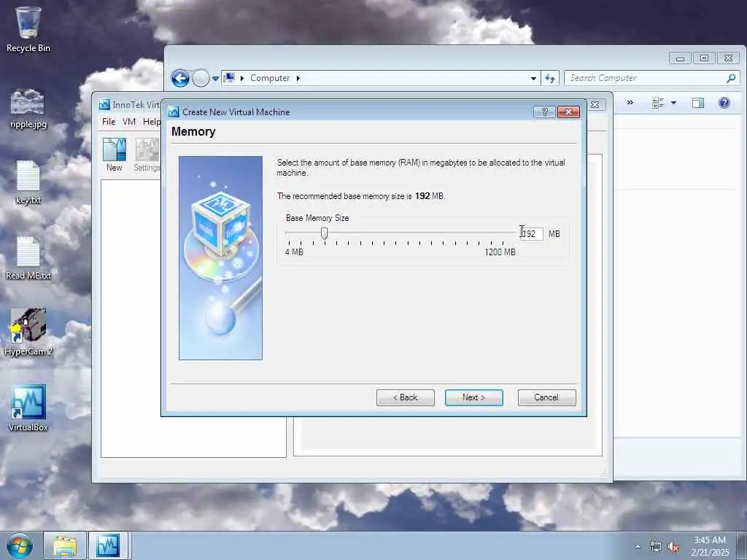Click the Settings toolbar icon in VirtualBox
This screenshot has width=747, height=560.
click(147, 155)
